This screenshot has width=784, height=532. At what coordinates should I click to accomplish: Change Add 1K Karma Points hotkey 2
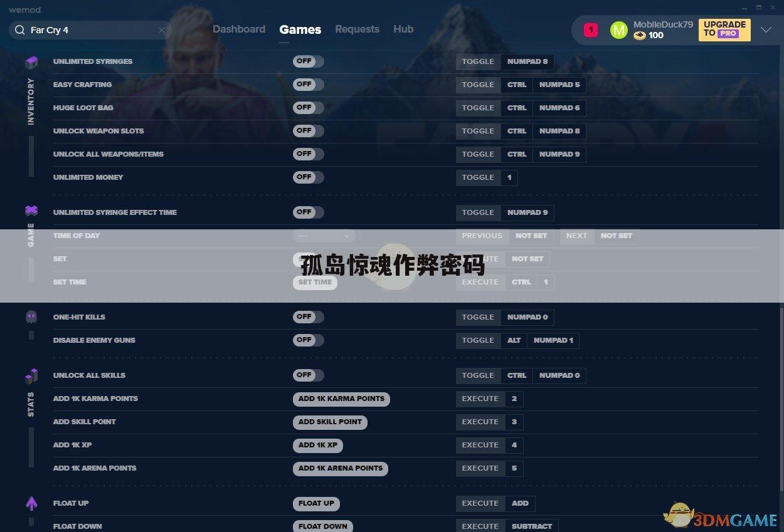(514, 399)
